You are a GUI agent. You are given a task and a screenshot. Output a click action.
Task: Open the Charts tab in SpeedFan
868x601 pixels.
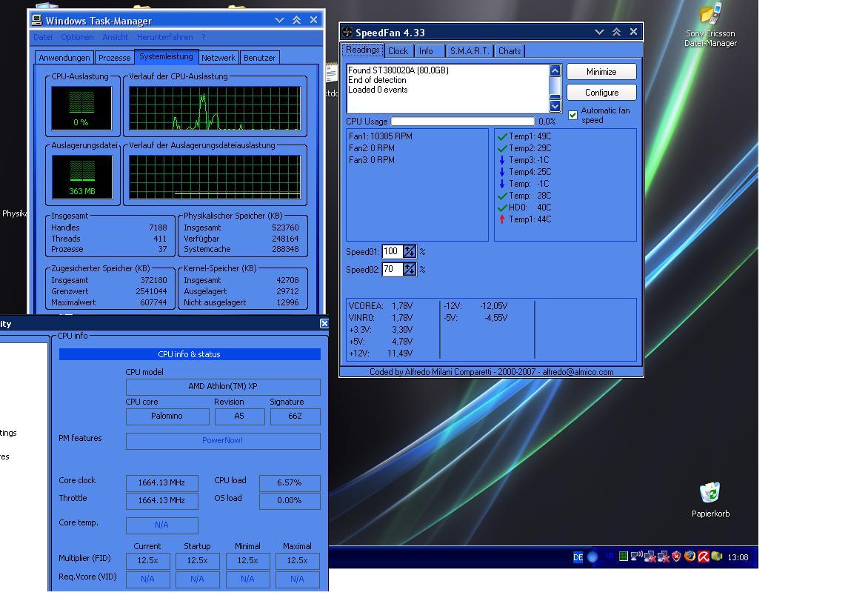[x=510, y=51]
